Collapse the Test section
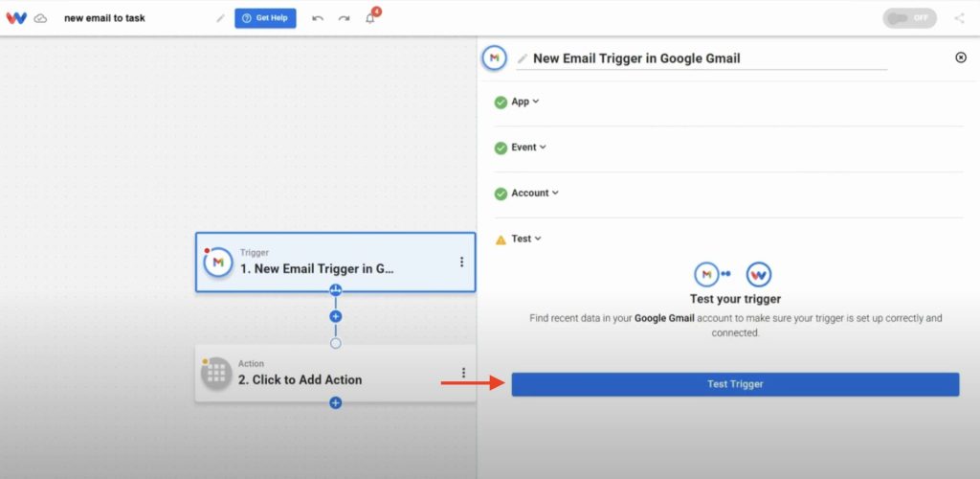 527,239
